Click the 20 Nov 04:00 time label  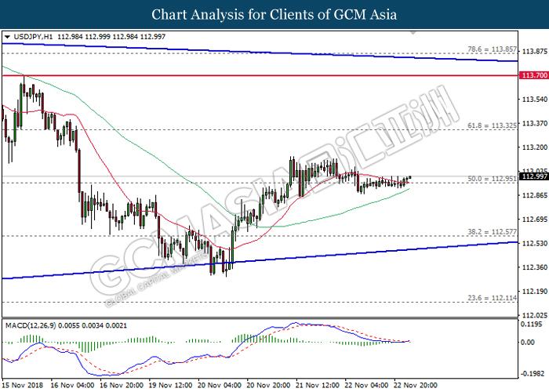(219, 386)
